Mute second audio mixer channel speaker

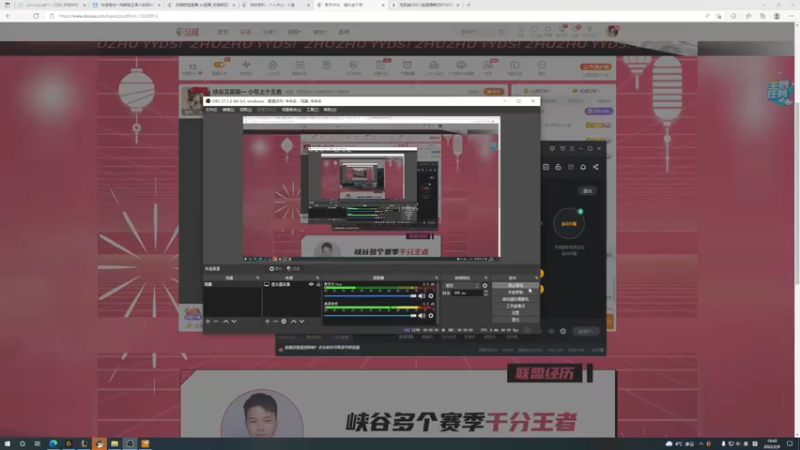421,316
